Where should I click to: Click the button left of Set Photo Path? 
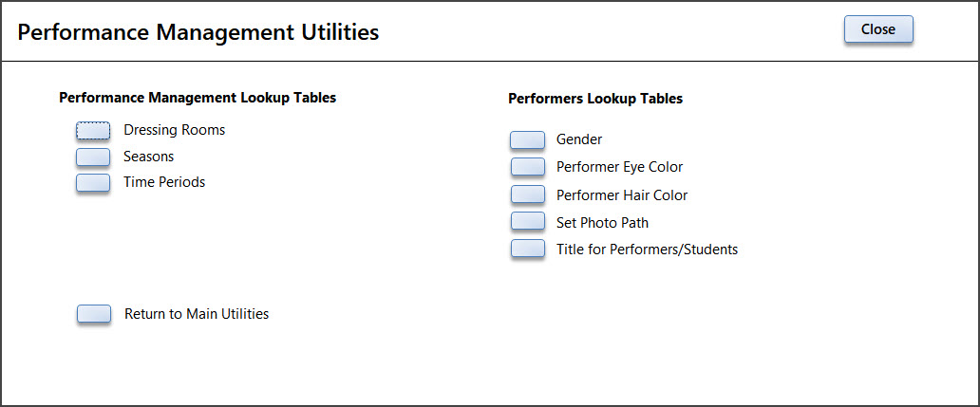tap(527, 221)
